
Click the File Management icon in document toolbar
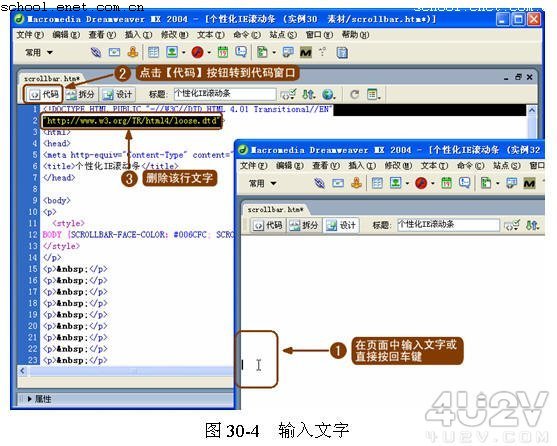[x=308, y=94]
